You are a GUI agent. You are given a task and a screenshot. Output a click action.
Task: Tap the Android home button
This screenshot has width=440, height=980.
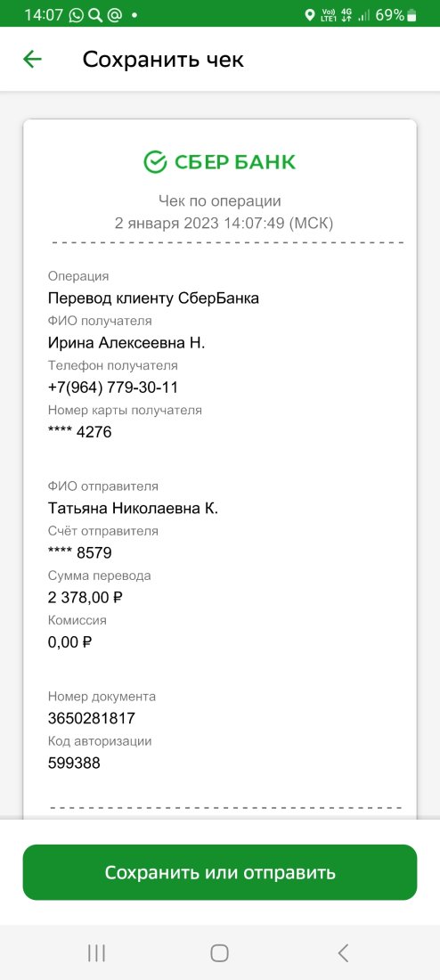(219, 952)
